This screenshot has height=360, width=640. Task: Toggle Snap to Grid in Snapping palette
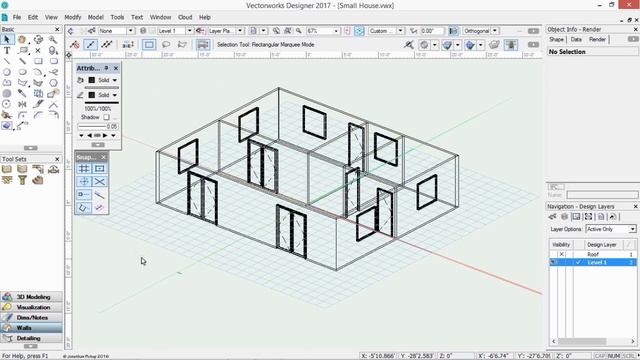tap(84, 169)
